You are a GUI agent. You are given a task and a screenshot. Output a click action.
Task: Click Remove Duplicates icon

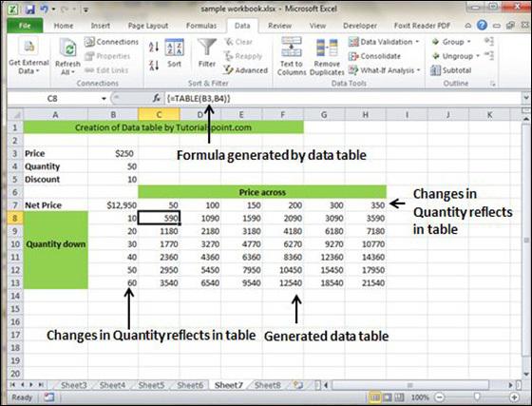pos(327,48)
